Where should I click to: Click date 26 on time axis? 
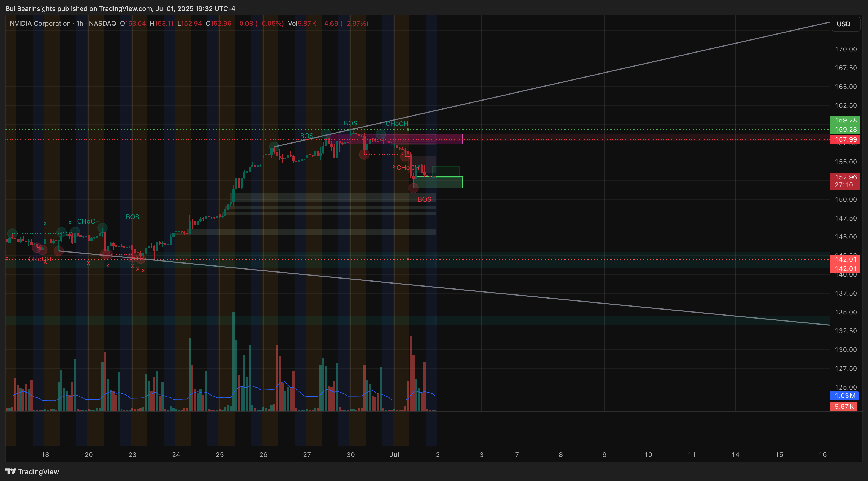click(x=263, y=454)
